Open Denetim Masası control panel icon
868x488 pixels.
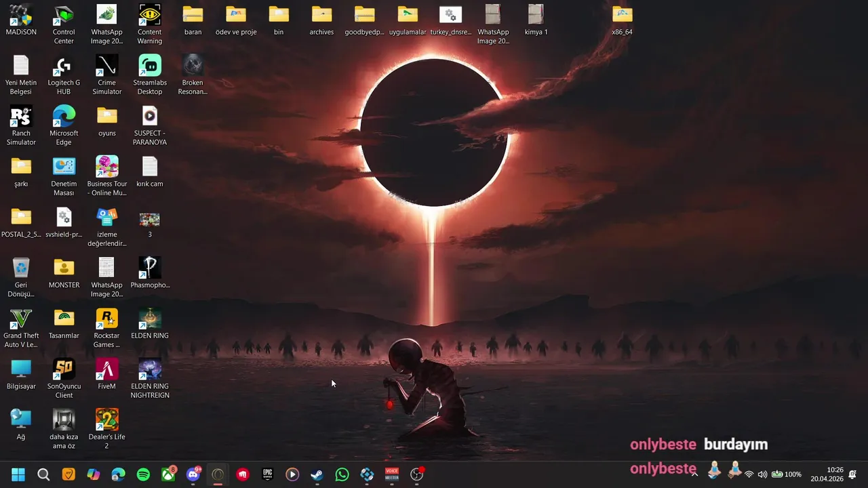(x=64, y=178)
